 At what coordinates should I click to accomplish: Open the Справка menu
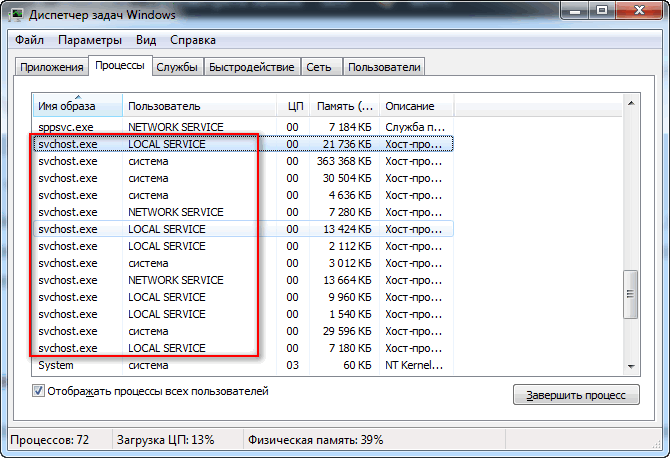pos(193,40)
